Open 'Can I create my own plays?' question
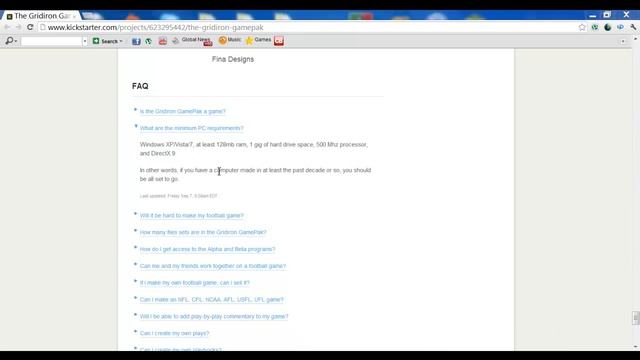This screenshot has height=360, width=640. point(174,333)
